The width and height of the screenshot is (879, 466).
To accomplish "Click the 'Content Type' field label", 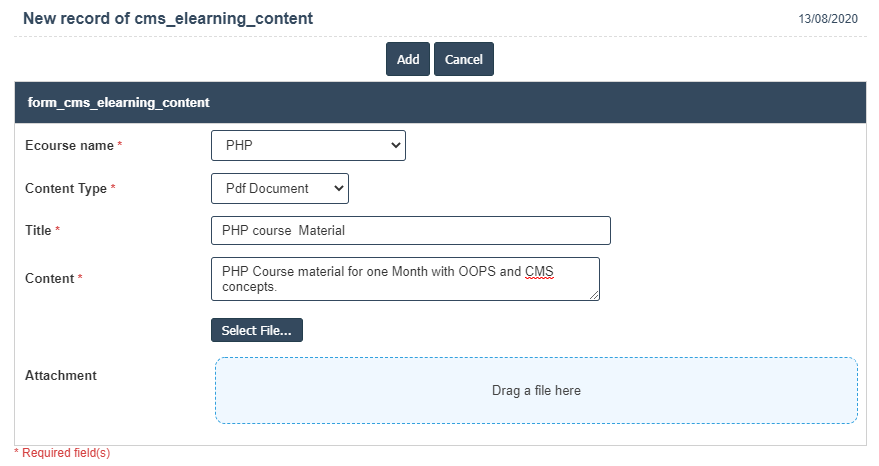I will coord(66,188).
